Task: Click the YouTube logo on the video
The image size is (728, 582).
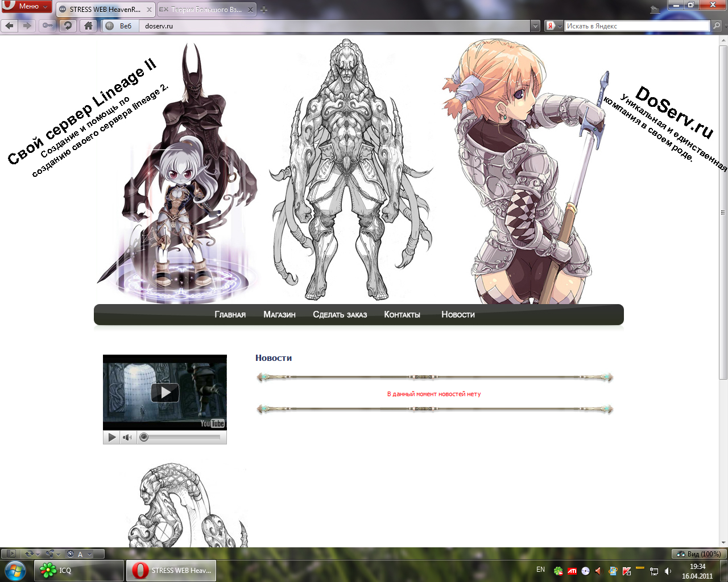Action: coord(212,423)
